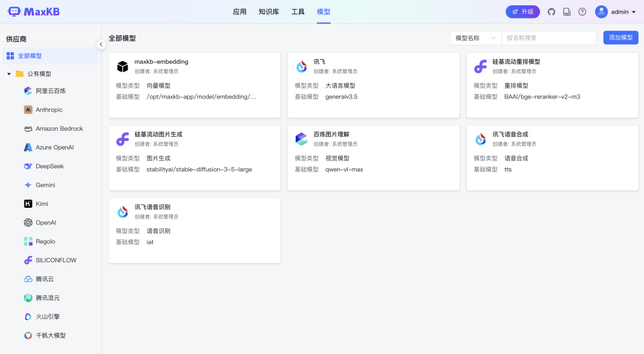Click the 升级 upgrade button

click(x=522, y=11)
